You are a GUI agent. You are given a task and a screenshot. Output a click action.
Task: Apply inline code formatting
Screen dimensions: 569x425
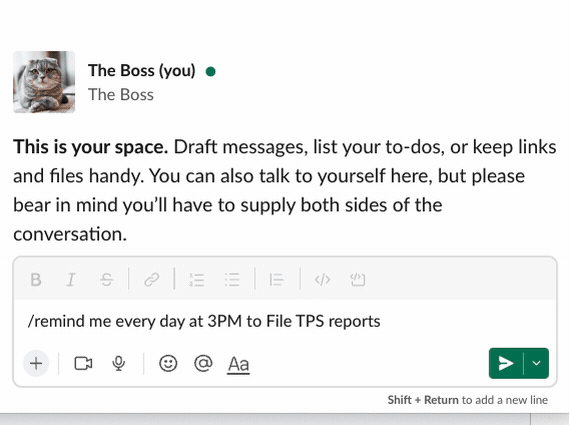[322, 280]
